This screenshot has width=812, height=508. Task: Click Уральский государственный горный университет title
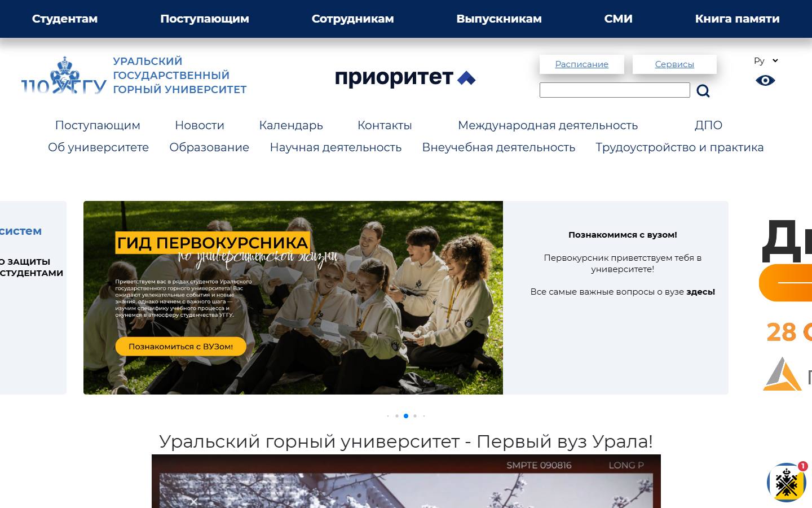click(x=179, y=75)
